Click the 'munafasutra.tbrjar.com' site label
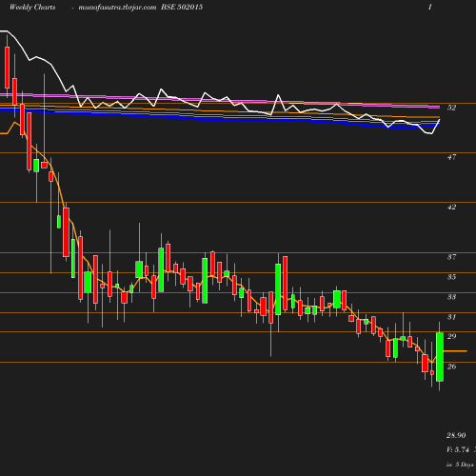Viewport: 476px width, 476px height. point(117,8)
